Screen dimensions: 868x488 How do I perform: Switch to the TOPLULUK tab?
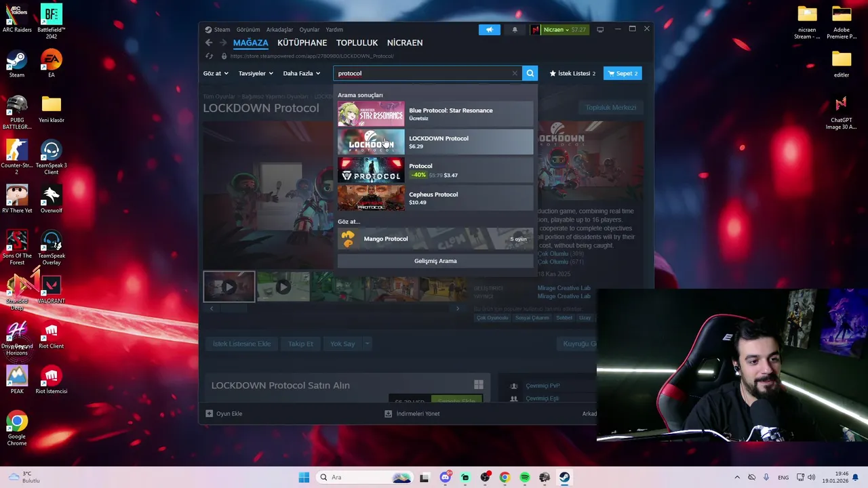tap(357, 43)
